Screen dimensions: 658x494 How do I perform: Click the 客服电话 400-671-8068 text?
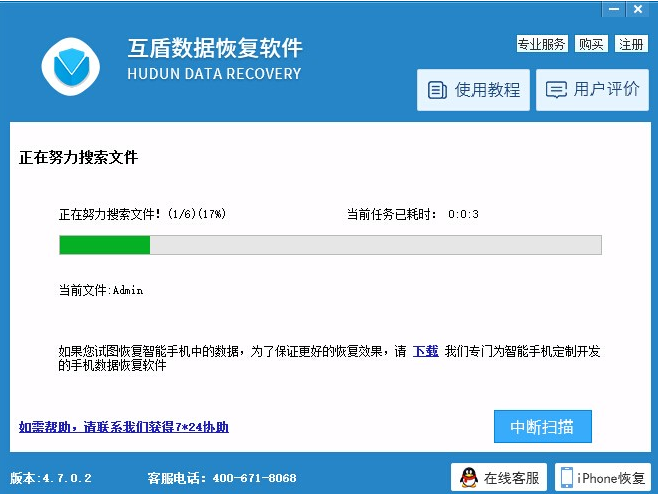coord(222,478)
